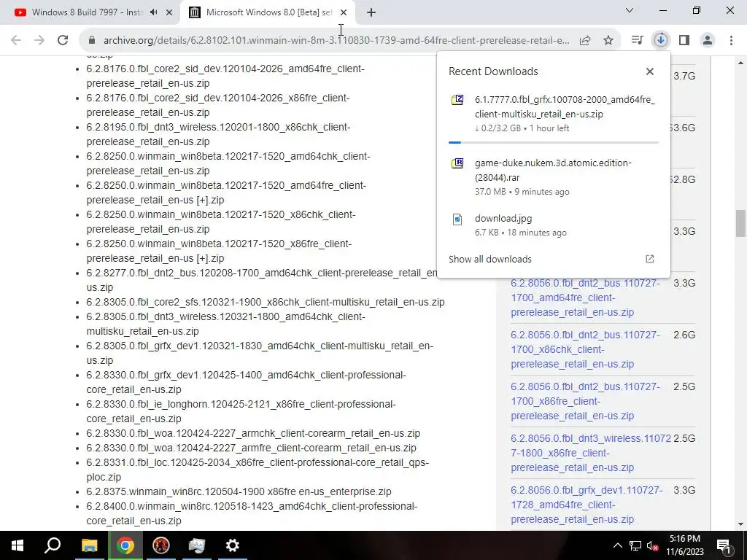The width and height of the screenshot is (747, 560).
Task: Click the rar archive icon for Duke Nukem
Action: tap(457, 163)
